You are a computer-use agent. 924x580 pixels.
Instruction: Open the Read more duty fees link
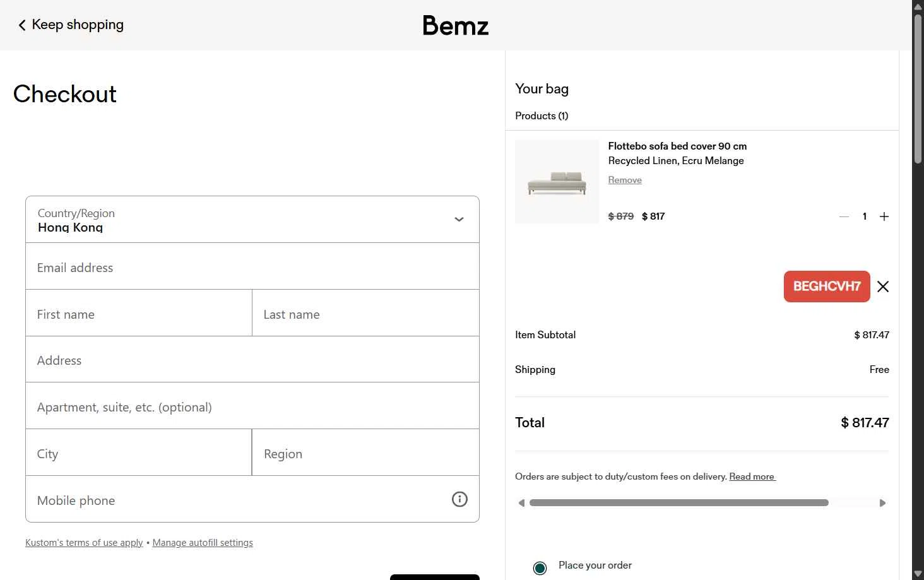752,476
